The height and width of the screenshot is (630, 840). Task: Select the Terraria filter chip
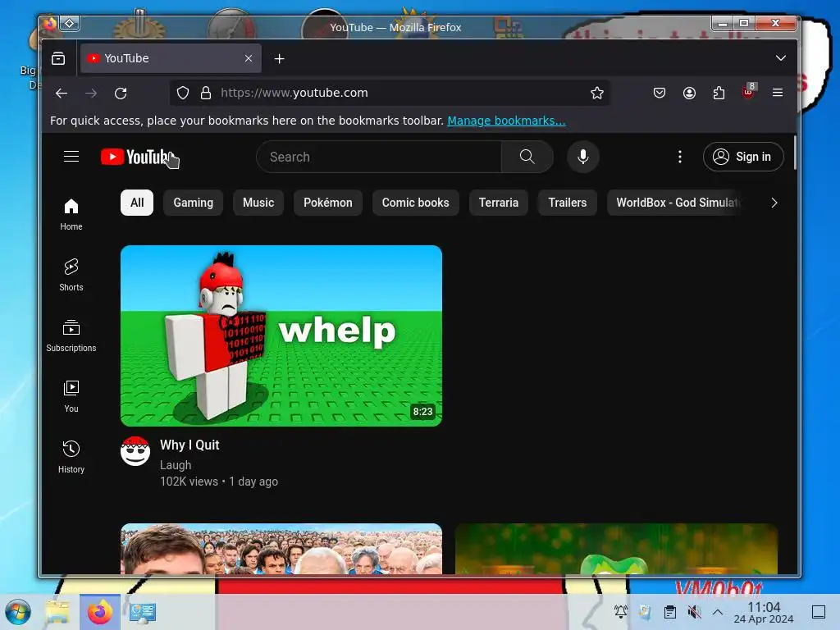click(498, 203)
